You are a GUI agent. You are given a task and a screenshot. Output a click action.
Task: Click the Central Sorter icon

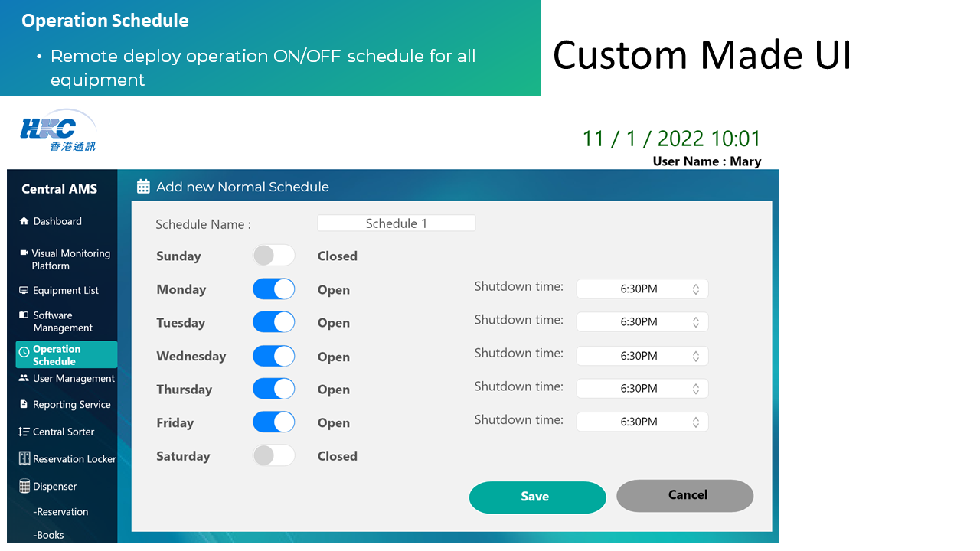pos(24,432)
